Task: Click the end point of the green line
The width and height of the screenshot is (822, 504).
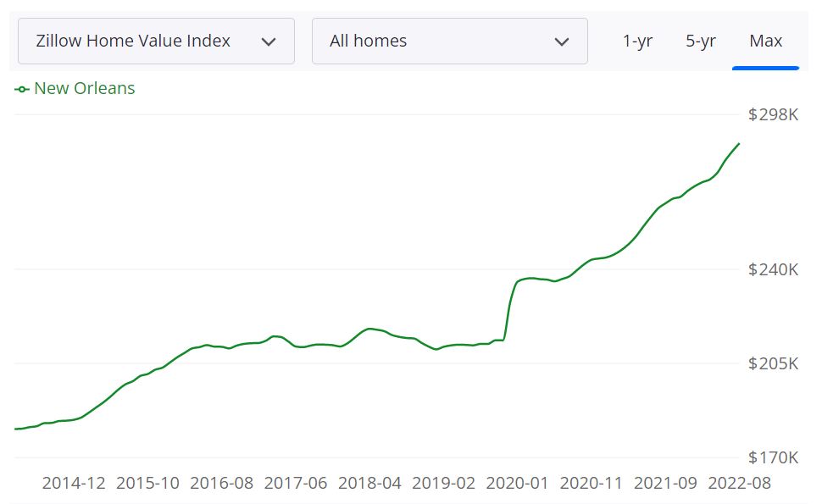Action: pos(739,143)
